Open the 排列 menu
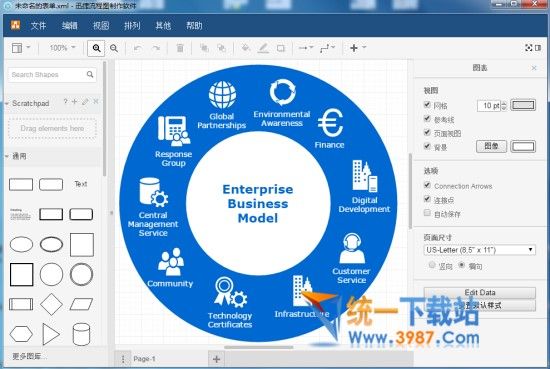Screen dimensions: 550x369 [132, 26]
